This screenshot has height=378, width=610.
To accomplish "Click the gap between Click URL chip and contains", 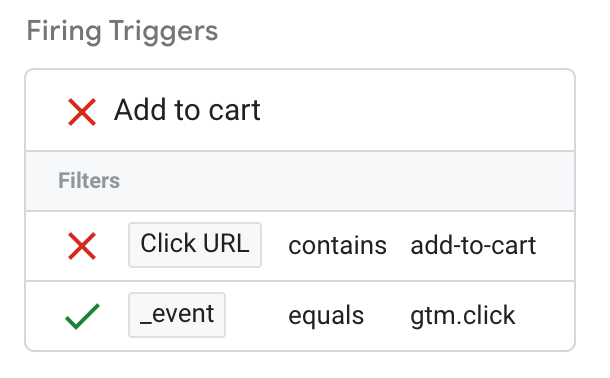I will tap(275, 246).
